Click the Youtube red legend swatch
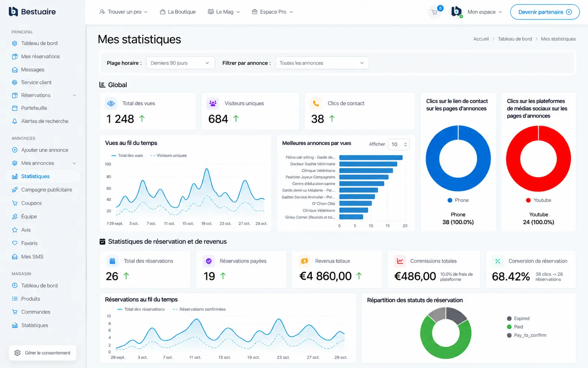This screenshot has width=588, height=368. click(x=528, y=200)
